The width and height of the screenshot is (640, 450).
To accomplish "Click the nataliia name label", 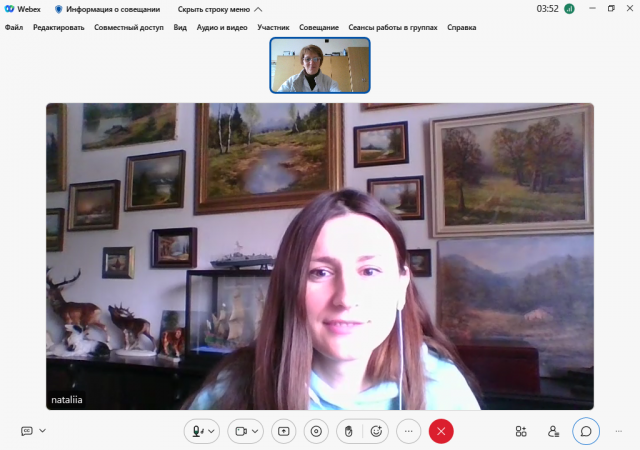I will point(67,400).
